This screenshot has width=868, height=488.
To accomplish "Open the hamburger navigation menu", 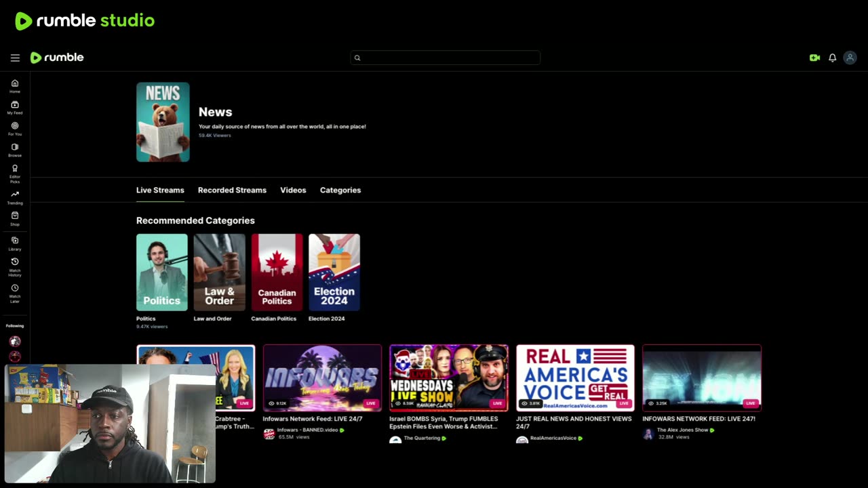I will point(15,58).
